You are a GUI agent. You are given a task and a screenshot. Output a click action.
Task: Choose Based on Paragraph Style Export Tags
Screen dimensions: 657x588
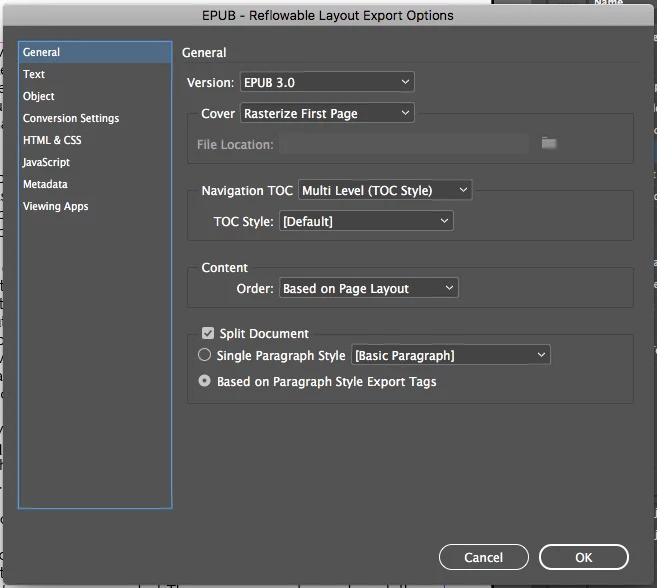204,381
